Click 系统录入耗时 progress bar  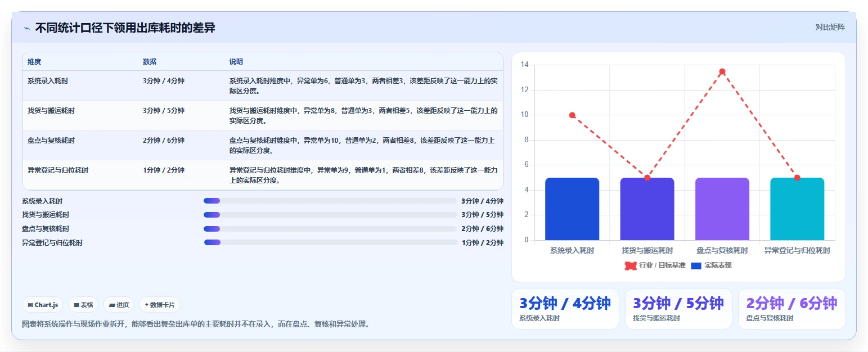click(x=330, y=201)
